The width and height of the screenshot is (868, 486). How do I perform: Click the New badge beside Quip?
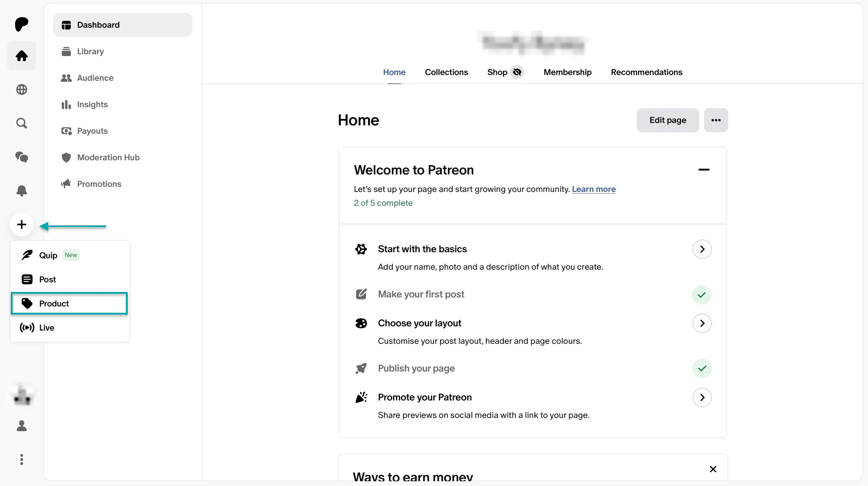point(71,255)
